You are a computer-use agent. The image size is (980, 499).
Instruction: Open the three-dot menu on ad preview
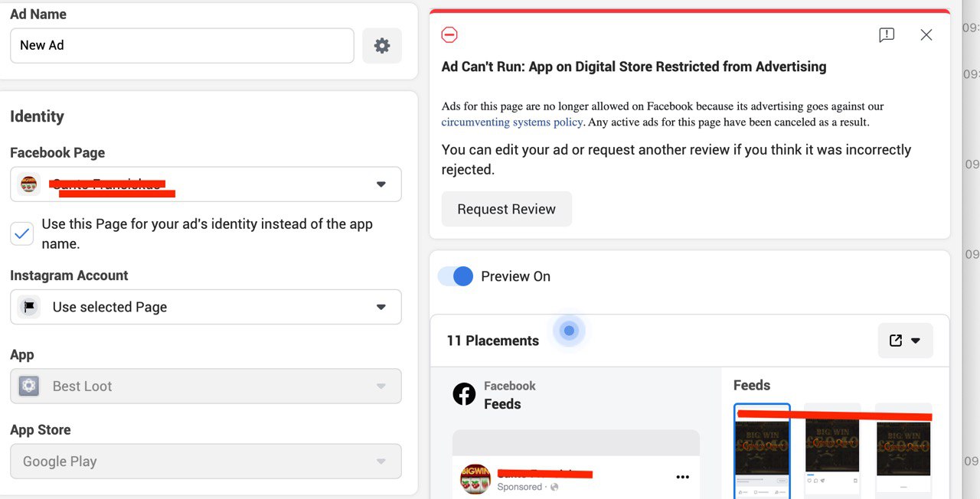click(682, 478)
